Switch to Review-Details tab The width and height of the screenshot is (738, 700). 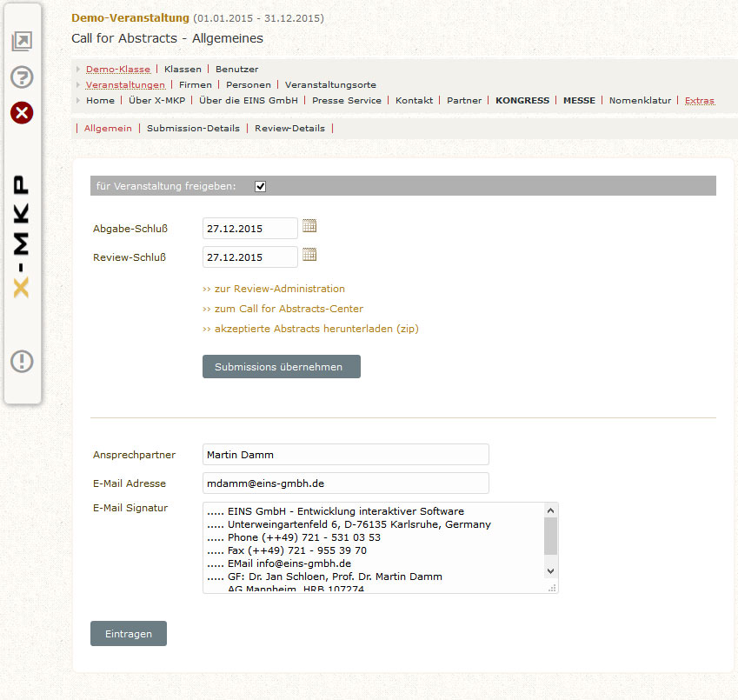[x=289, y=128]
